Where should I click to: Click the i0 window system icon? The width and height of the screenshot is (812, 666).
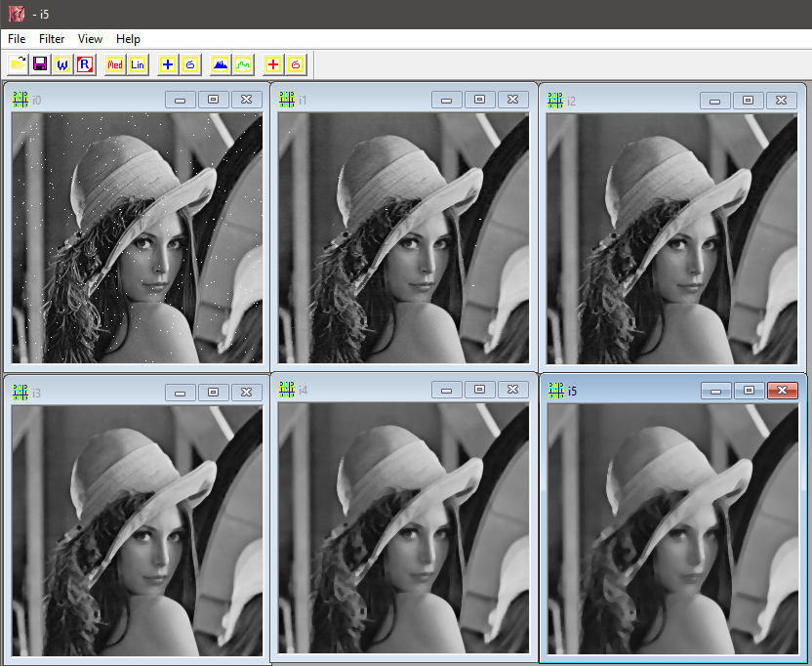[x=20, y=100]
